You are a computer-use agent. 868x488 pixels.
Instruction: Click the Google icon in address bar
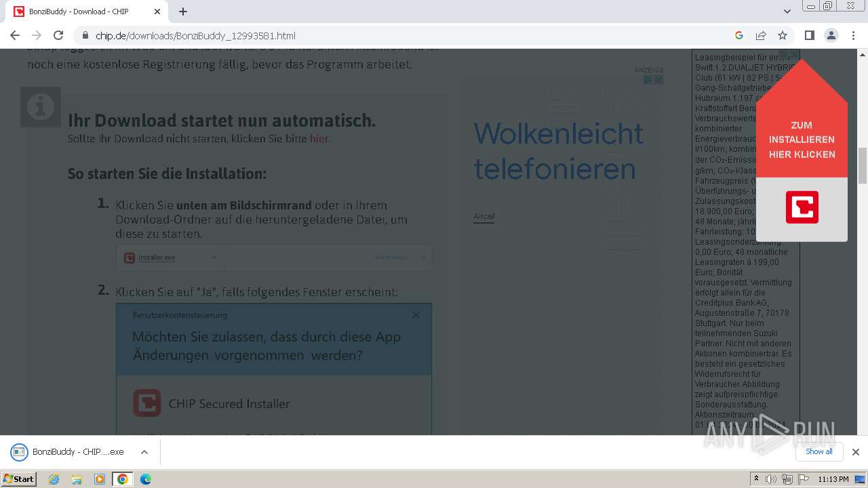pos(739,35)
